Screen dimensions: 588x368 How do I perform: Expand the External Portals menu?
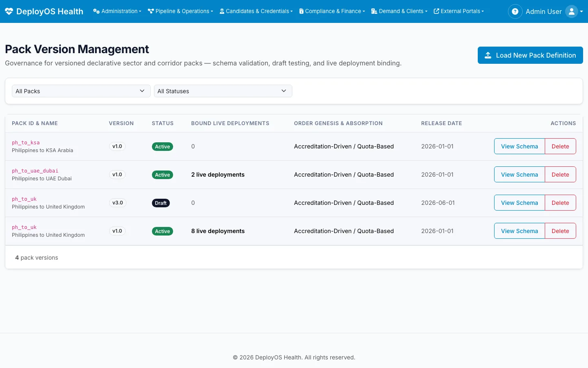click(459, 11)
